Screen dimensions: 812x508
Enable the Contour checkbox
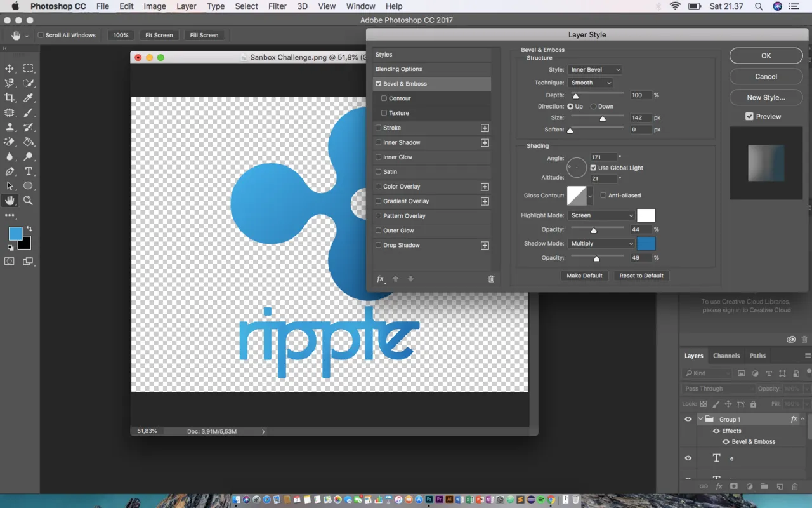point(384,98)
